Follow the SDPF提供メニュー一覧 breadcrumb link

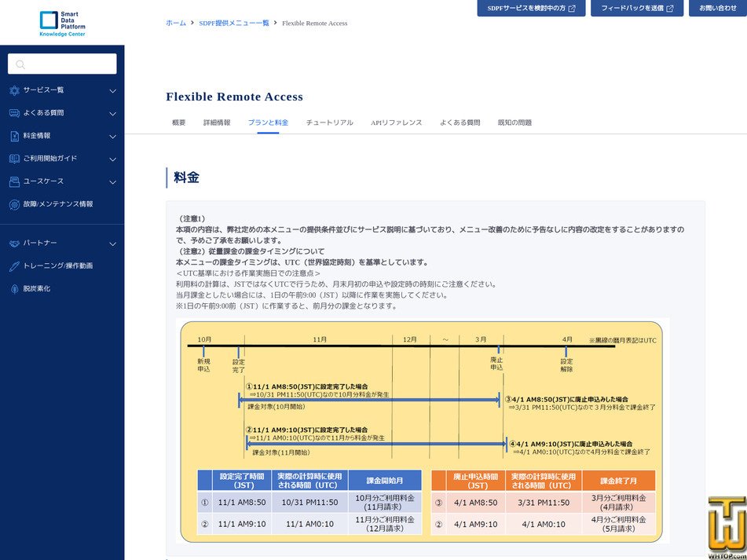(x=233, y=23)
